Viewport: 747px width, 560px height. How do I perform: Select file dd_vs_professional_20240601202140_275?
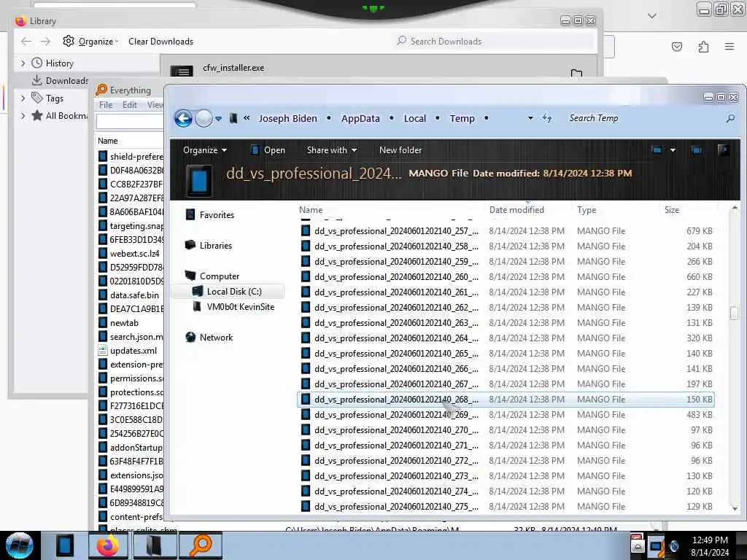point(506,506)
